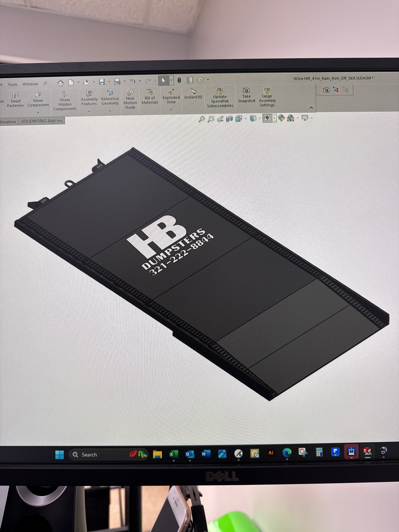Create a New document with the blank page icon
The height and width of the screenshot is (532, 399).
point(71,83)
